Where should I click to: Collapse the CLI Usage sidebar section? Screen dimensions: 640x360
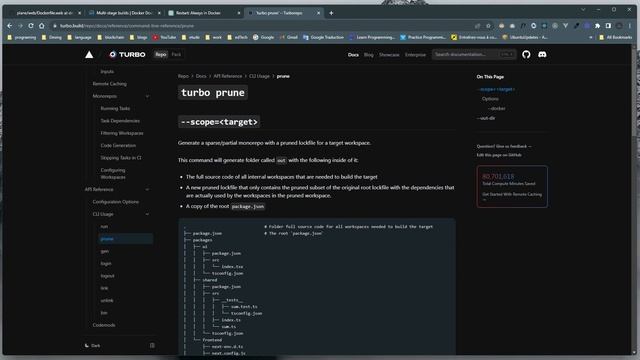click(147, 214)
